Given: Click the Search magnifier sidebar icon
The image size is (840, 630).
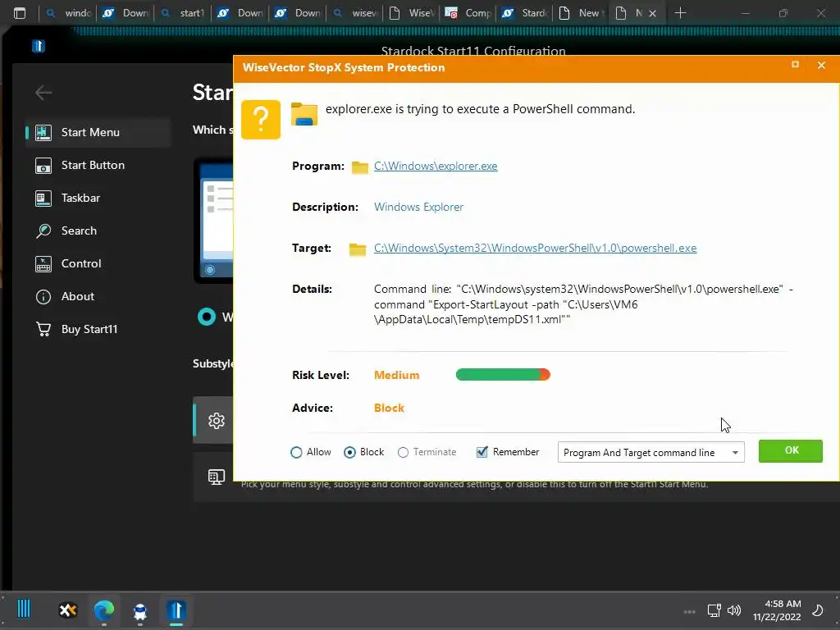Looking at the screenshot, I should [x=43, y=231].
